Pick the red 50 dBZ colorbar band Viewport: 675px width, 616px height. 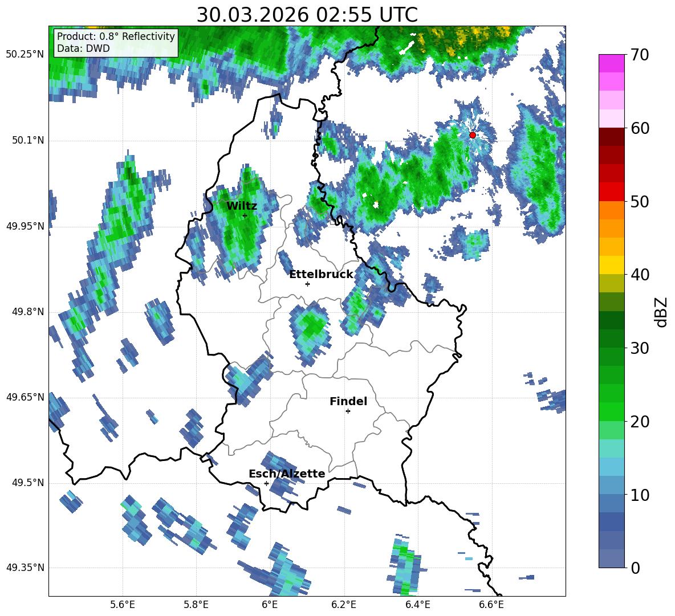611,192
